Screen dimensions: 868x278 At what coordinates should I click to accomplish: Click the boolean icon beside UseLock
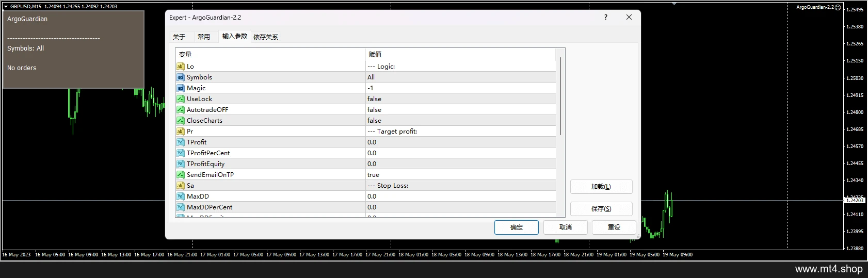(180, 99)
